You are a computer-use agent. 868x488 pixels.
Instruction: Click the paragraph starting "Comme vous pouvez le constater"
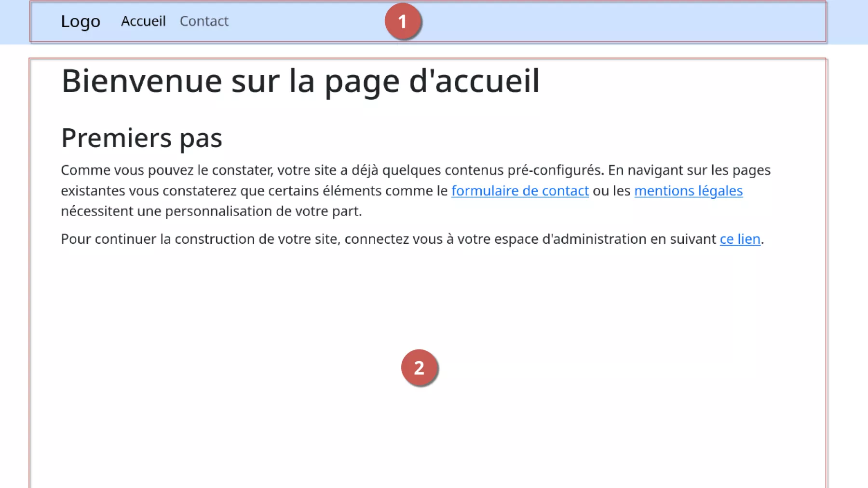[416, 191]
